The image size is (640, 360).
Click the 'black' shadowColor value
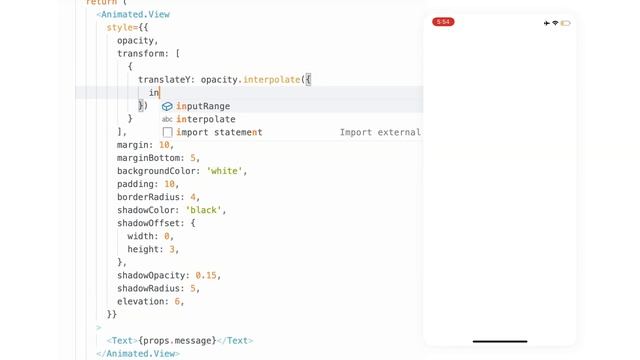(203, 210)
